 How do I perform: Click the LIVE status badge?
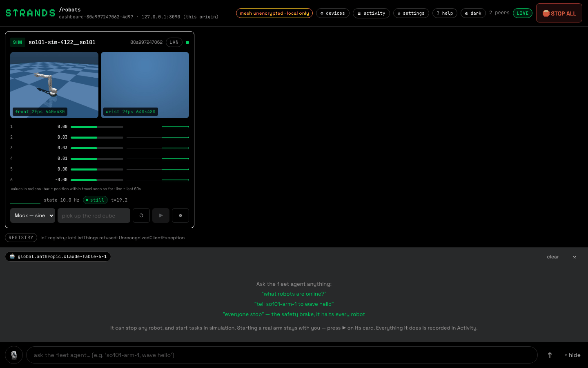click(x=523, y=13)
